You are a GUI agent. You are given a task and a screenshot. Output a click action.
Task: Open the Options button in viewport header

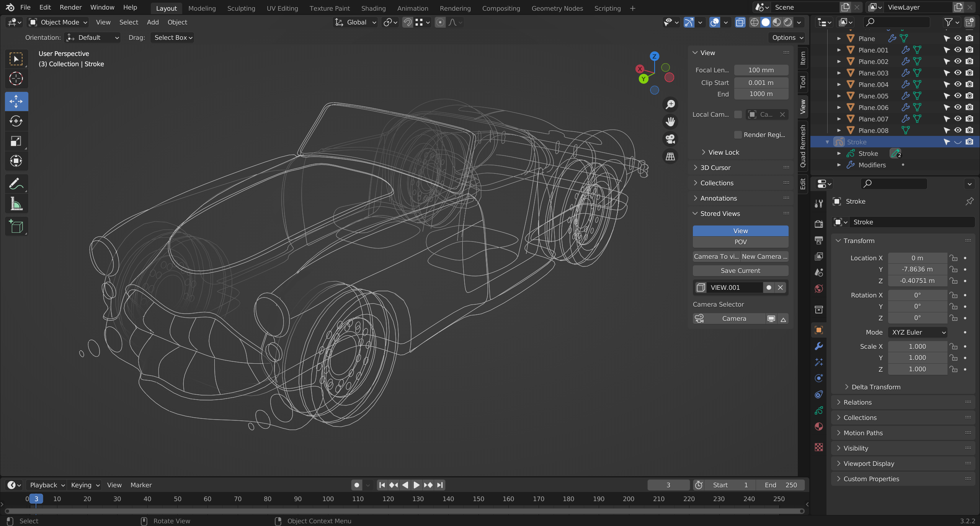click(788, 38)
